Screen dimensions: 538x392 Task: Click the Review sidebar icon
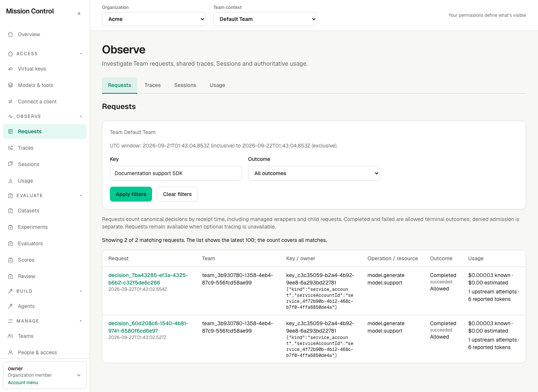pos(10,276)
